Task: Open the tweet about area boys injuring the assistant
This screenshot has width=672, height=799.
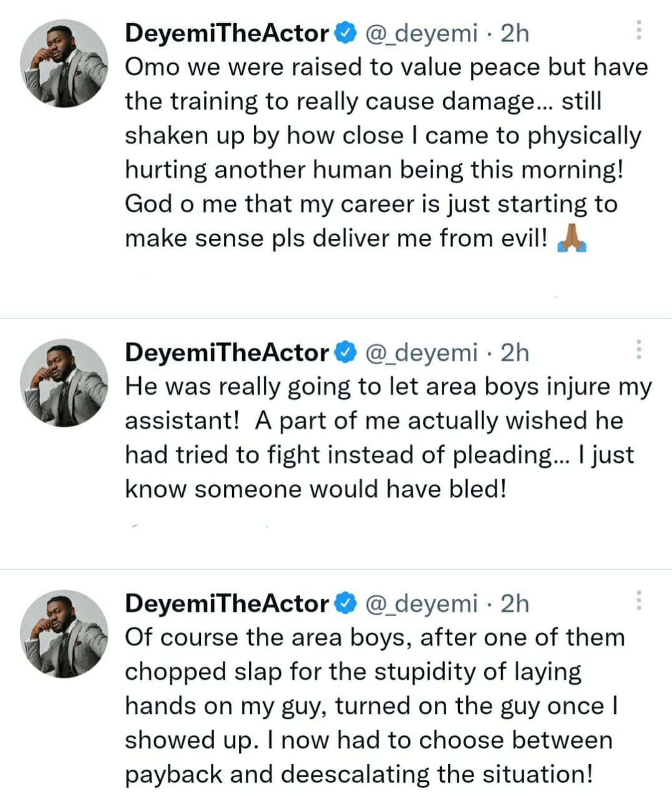Action: pos(374,438)
